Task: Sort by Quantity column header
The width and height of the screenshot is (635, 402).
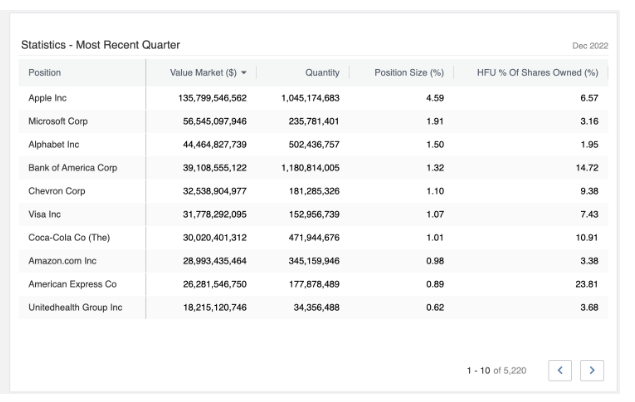Action: tap(322, 73)
